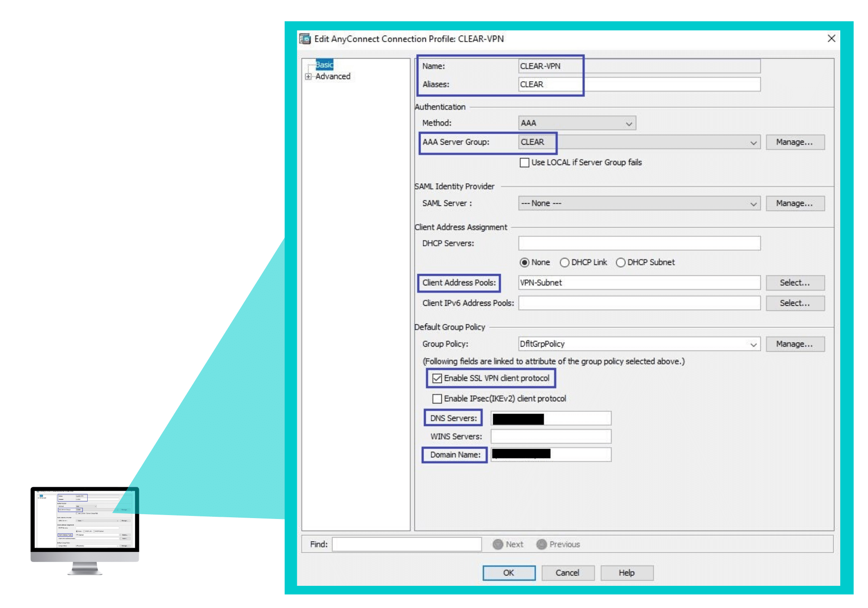The width and height of the screenshot is (868, 608).
Task: Uncheck Enable SSL VPN client protocol
Action: [x=437, y=378]
